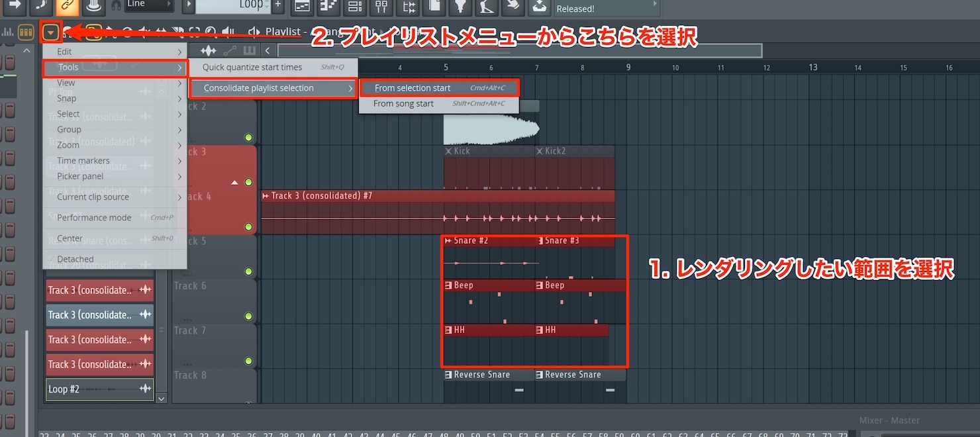
Task: Expand the Picker panel submenu
Action: click(x=115, y=176)
